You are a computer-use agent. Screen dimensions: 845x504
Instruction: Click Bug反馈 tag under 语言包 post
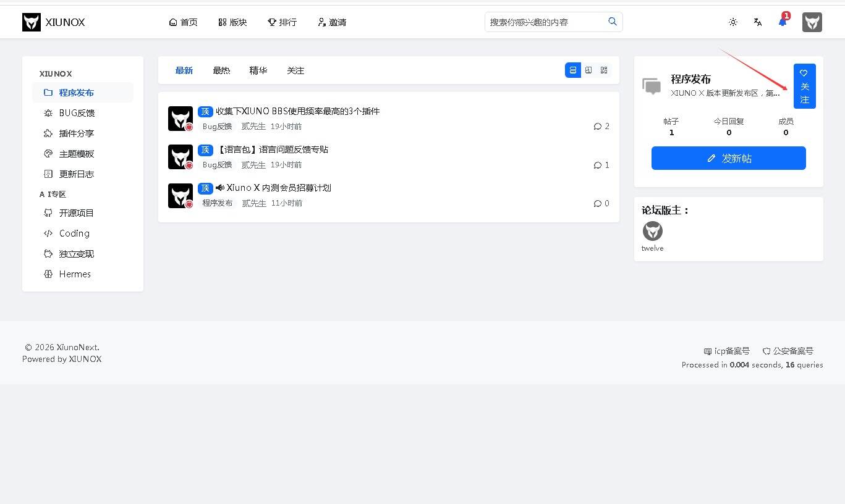click(217, 165)
